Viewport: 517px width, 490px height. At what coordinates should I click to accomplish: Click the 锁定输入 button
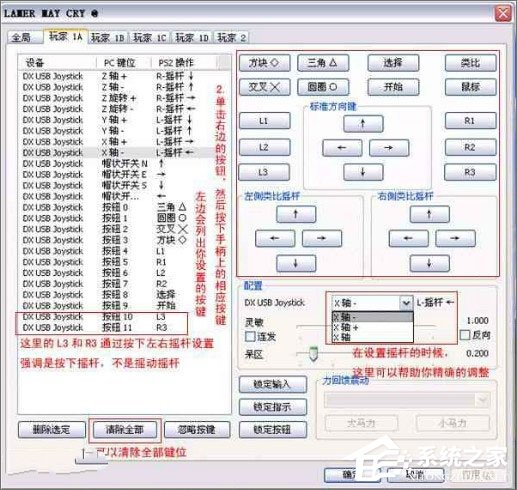coord(273,384)
